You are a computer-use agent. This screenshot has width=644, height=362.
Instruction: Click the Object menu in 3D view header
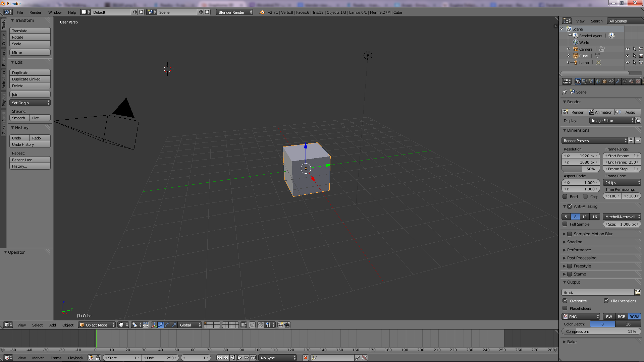pos(68,325)
